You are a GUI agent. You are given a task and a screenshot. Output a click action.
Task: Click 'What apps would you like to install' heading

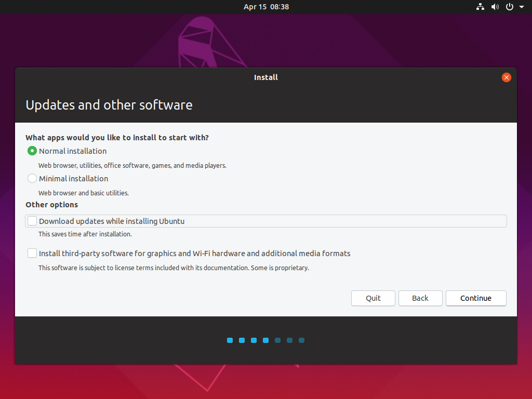[117, 137]
